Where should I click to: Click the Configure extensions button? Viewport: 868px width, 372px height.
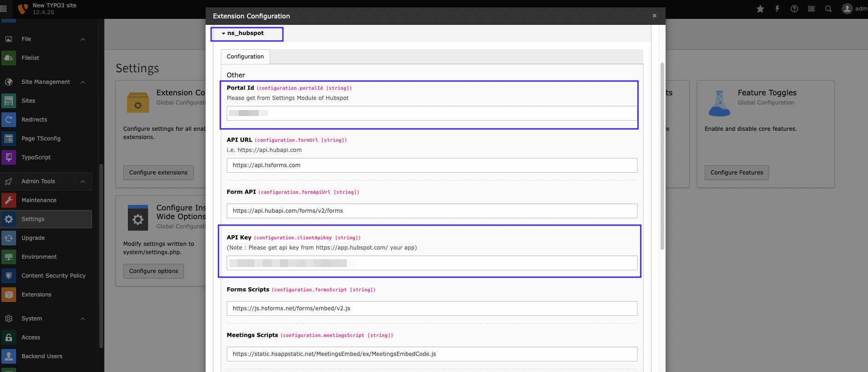point(158,173)
